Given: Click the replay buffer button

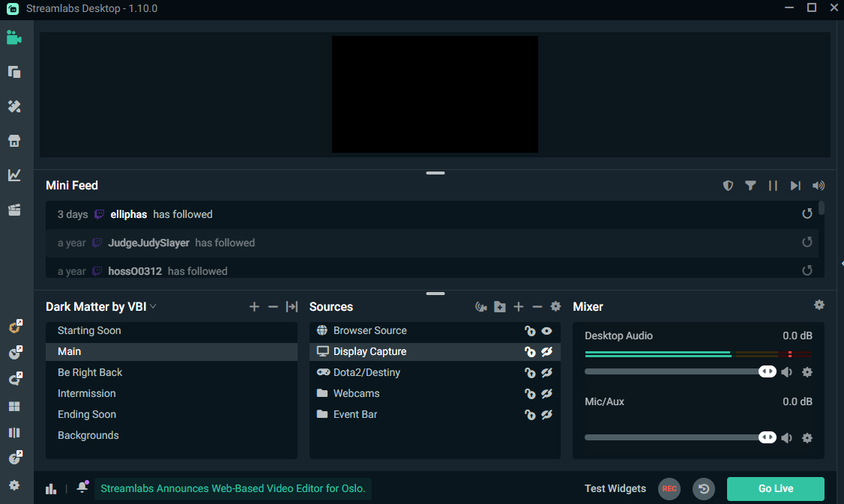Looking at the screenshot, I should pyautogui.click(x=704, y=489).
